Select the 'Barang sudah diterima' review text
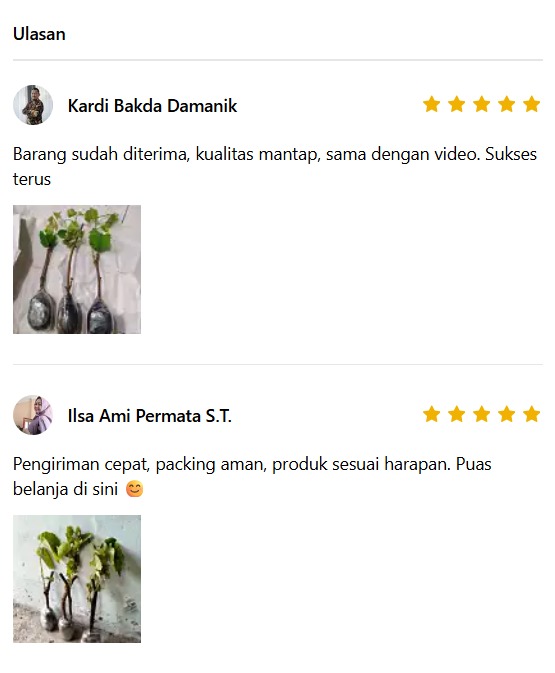This screenshot has height=673, width=555. tap(275, 167)
